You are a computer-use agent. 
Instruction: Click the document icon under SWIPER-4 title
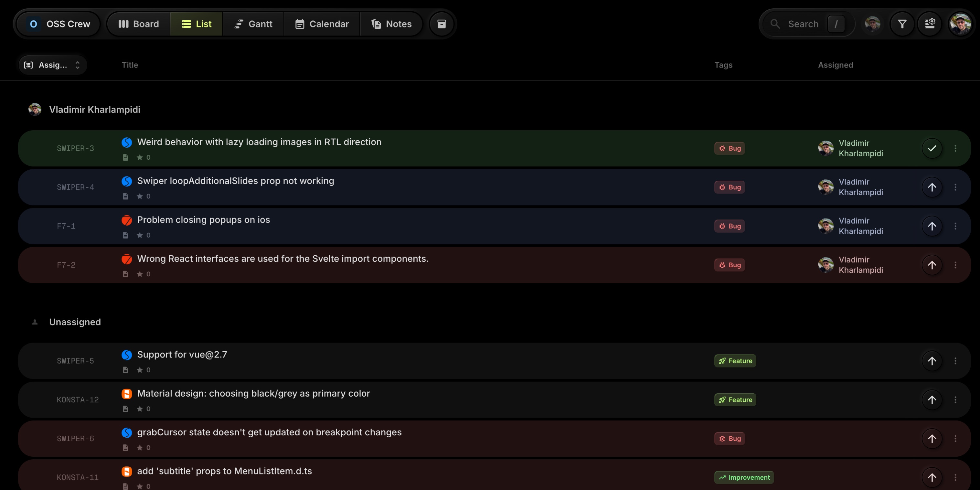(126, 196)
